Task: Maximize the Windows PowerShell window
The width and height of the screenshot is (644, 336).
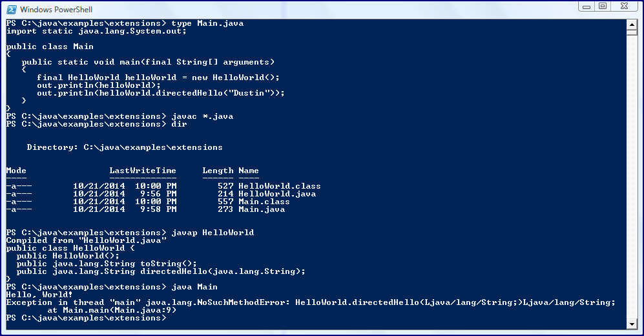Action: coord(603,6)
